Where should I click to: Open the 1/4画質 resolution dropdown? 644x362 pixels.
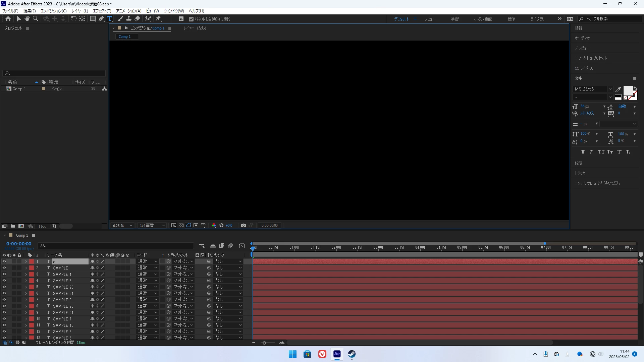pos(152,226)
